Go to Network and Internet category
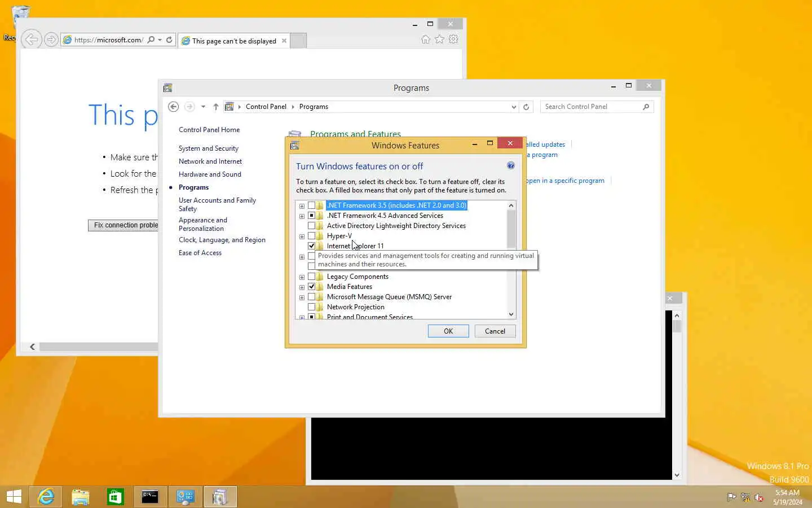 210,161
